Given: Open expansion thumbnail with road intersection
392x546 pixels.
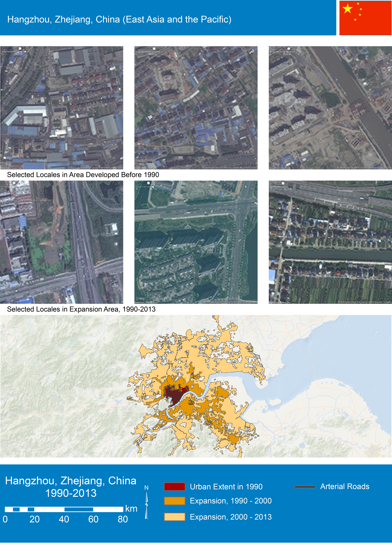Looking at the screenshot, I should [196, 242].
